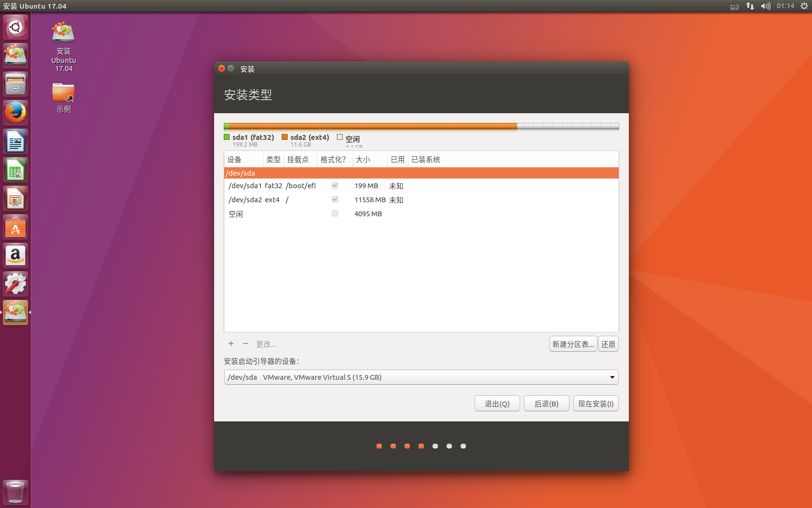
Task: Click the 更改... button
Action: (266, 344)
